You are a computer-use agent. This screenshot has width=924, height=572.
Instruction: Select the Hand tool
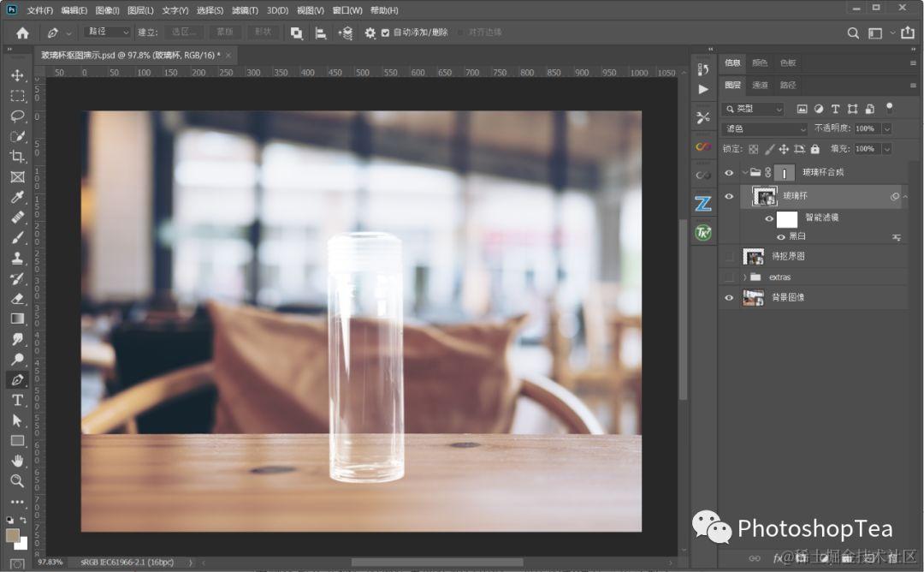click(17, 461)
